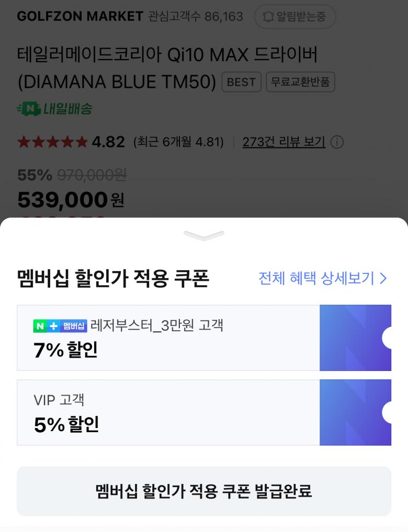This screenshot has height=532, width=408.
Task: Click the red star rating icons
Action: tap(52, 142)
